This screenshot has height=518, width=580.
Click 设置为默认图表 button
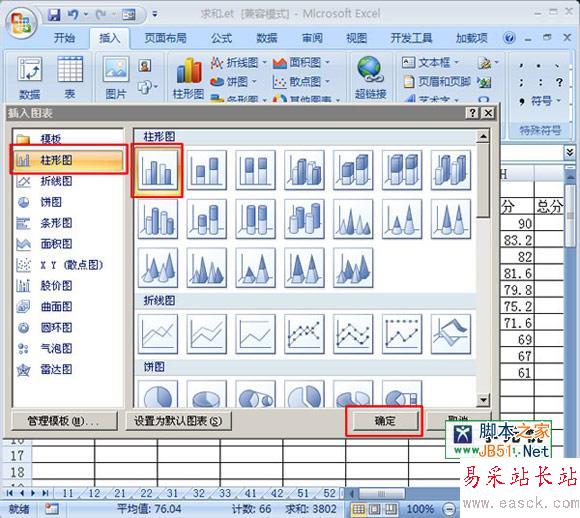[x=178, y=421]
